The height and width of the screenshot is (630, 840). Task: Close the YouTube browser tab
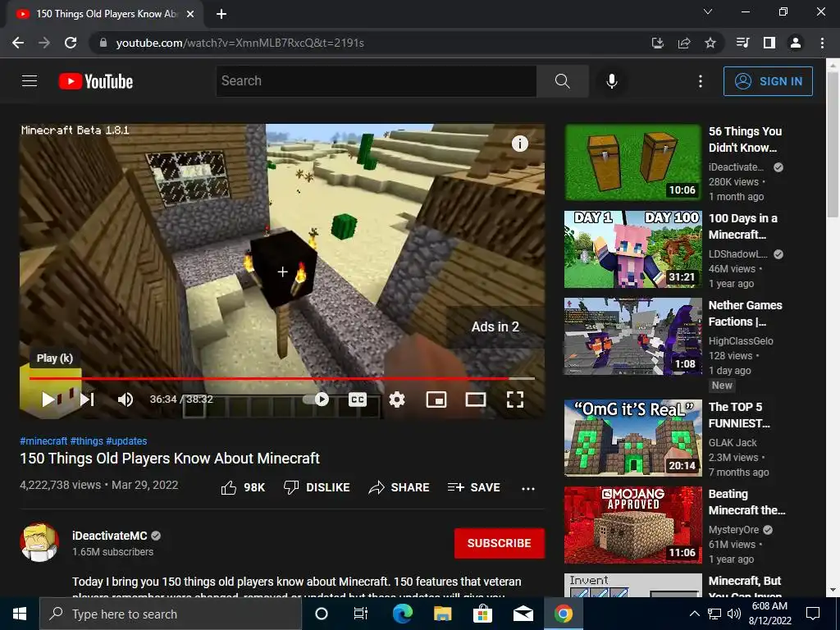click(190, 14)
